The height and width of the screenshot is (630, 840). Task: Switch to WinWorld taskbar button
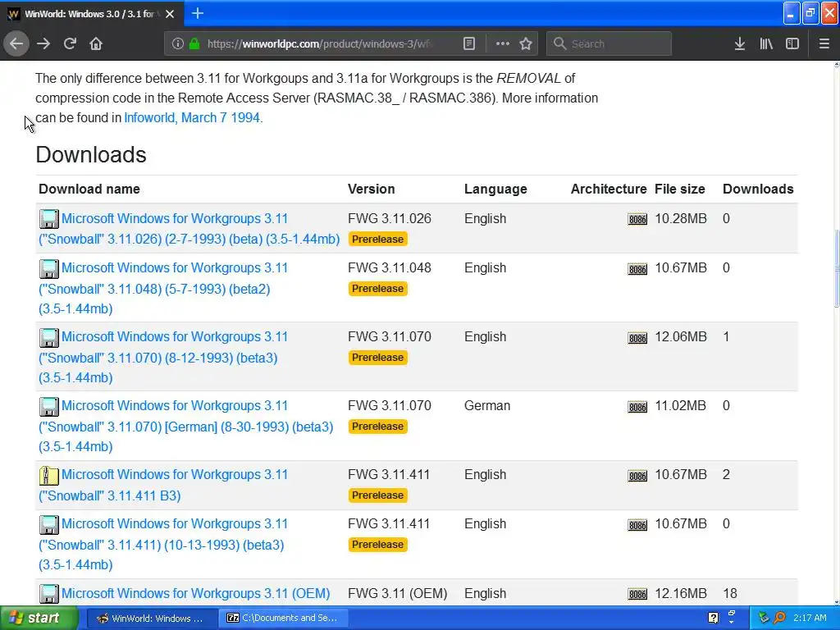tap(151, 618)
